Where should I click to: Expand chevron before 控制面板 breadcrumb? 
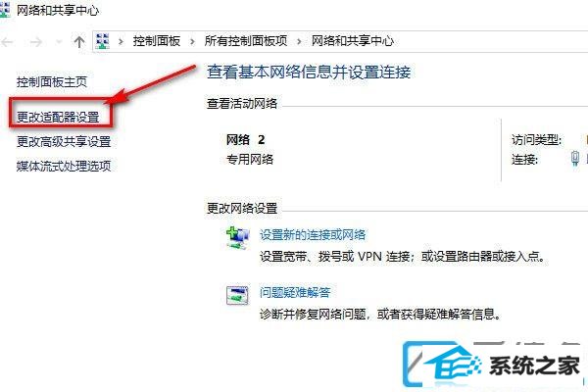point(121,41)
